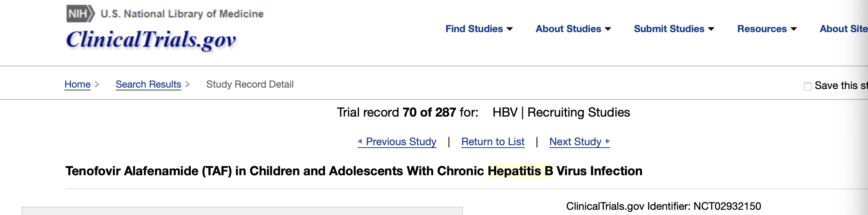Expand the Resources dropdown arrow

(x=794, y=29)
